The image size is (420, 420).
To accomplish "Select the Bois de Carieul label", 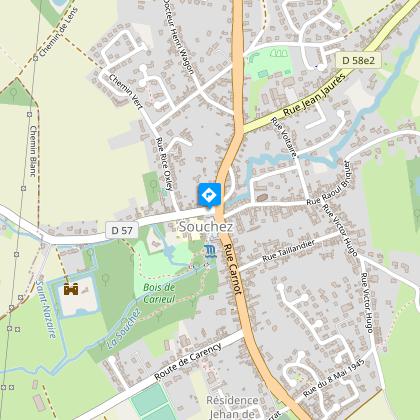I will pos(159,293).
